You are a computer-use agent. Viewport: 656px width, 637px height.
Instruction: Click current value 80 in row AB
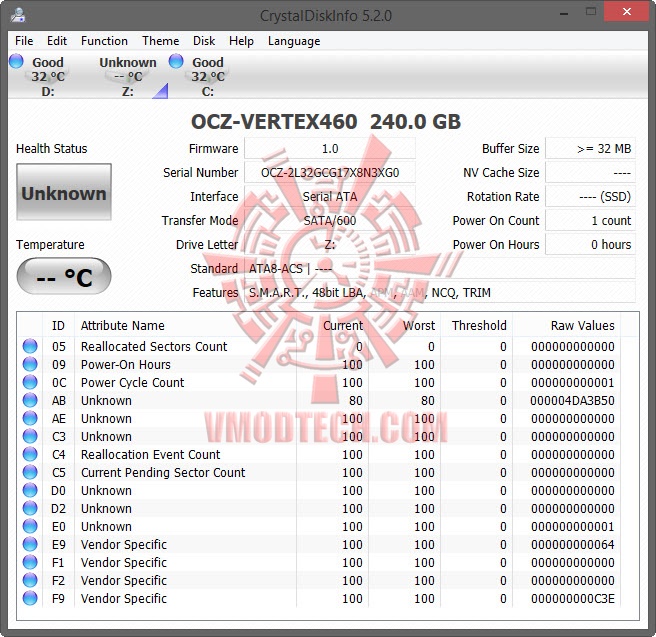pos(356,401)
